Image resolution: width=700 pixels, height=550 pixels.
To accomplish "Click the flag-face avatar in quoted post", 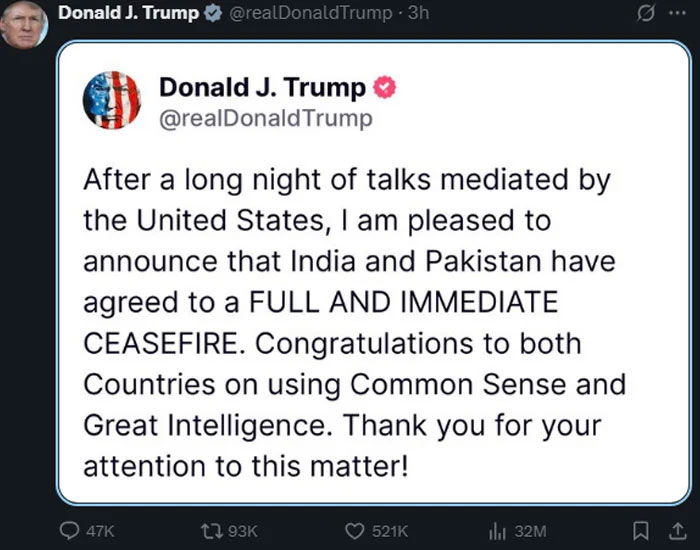I will [112, 100].
